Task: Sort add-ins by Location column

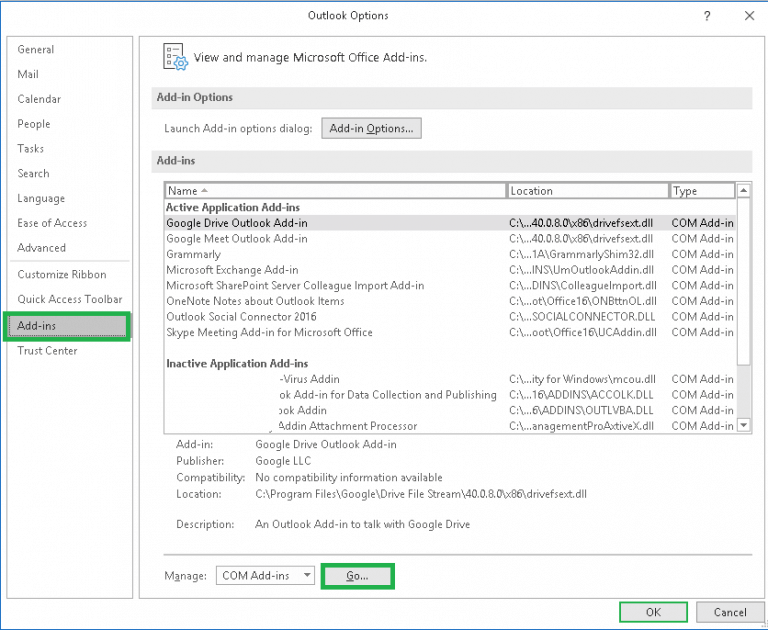Action: pyautogui.click(x=587, y=191)
